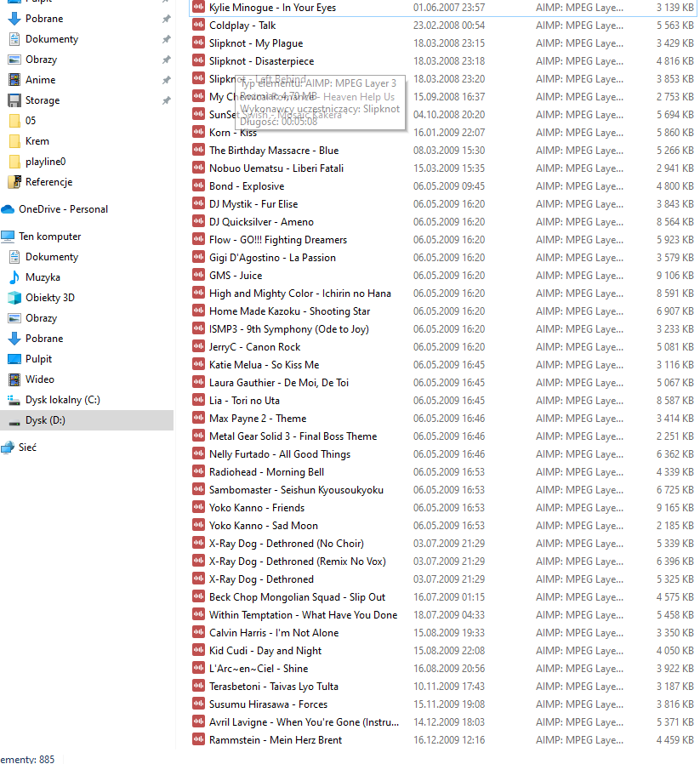Click the Sieć network icon
This screenshot has height=764, width=700.
(9, 448)
